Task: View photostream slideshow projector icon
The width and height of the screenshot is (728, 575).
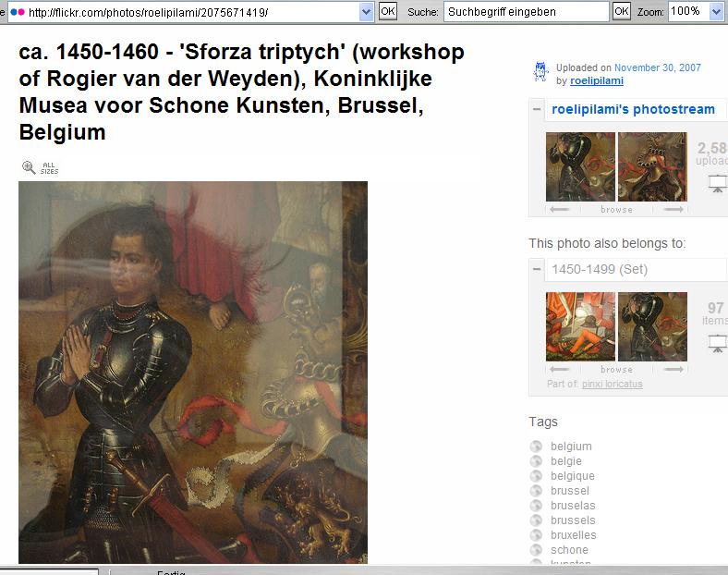Action: tap(718, 183)
